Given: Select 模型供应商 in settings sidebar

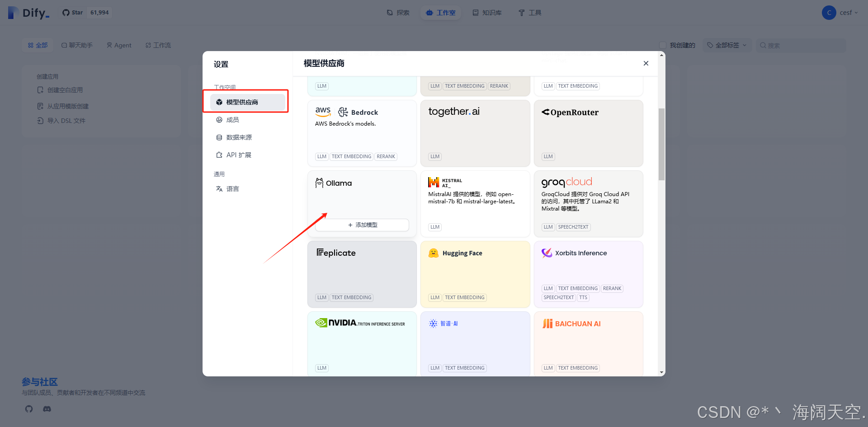Looking at the screenshot, I should pyautogui.click(x=248, y=102).
